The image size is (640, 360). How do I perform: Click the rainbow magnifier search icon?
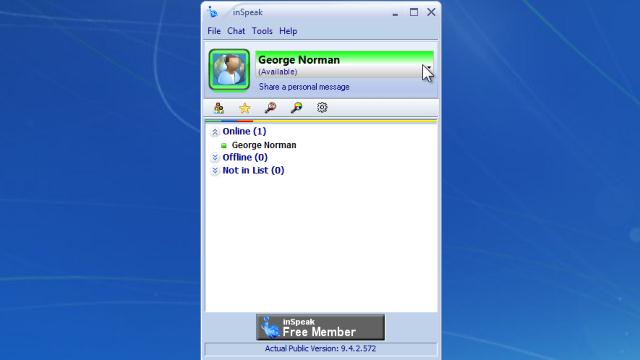296,108
